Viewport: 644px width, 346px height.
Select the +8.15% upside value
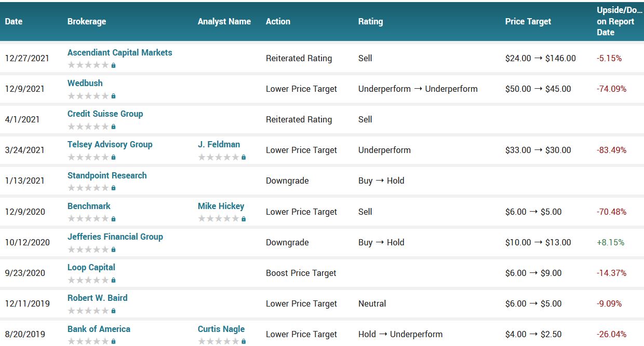pos(611,242)
